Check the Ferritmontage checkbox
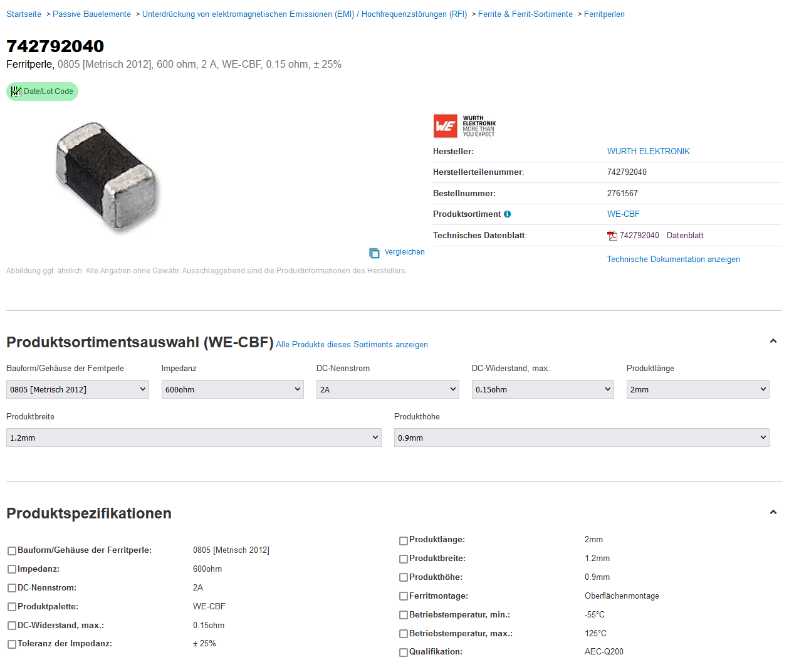This screenshot has height=672, width=794. pos(404,597)
